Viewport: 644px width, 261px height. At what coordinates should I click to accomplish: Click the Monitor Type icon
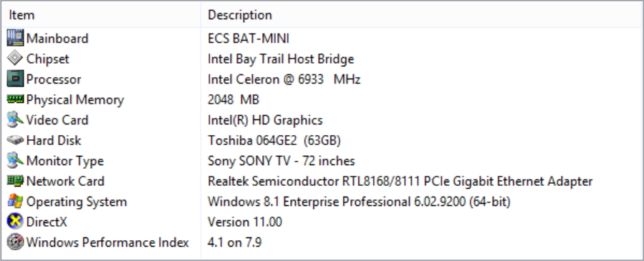pos(15,161)
